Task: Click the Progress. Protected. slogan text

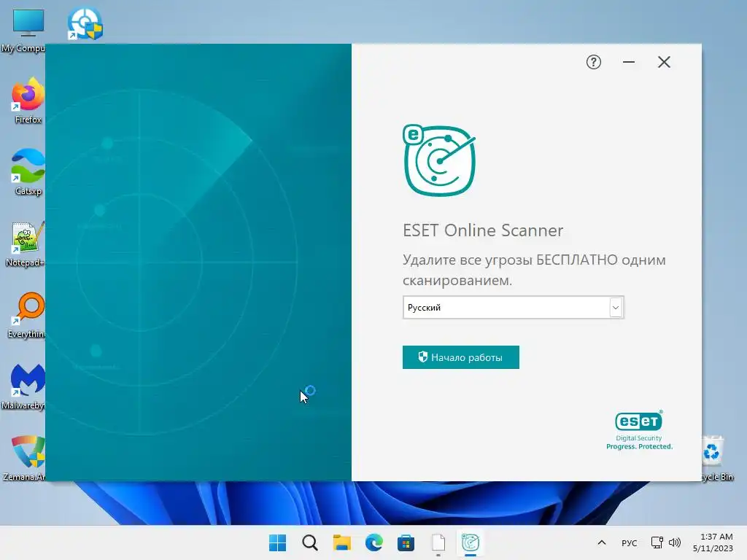Action: (x=639, y=447)
